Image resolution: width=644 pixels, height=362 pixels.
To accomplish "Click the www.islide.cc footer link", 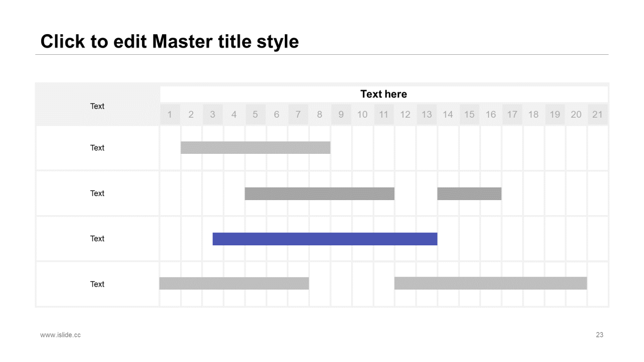I will [60, 335].
